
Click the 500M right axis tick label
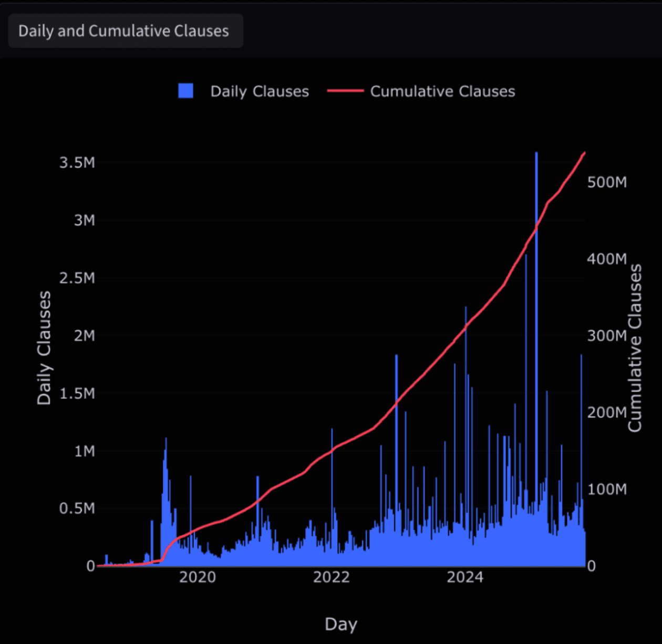click(x=607, y=182)
